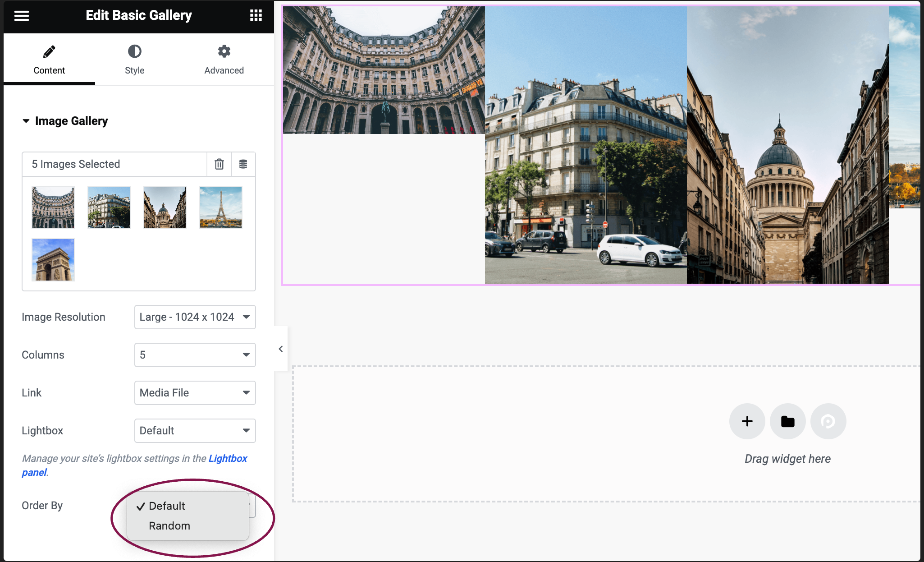Viewport: 924px width, 562px height.
Task: Click the collapse panel arrow button
Action: [x=280, y=349]
